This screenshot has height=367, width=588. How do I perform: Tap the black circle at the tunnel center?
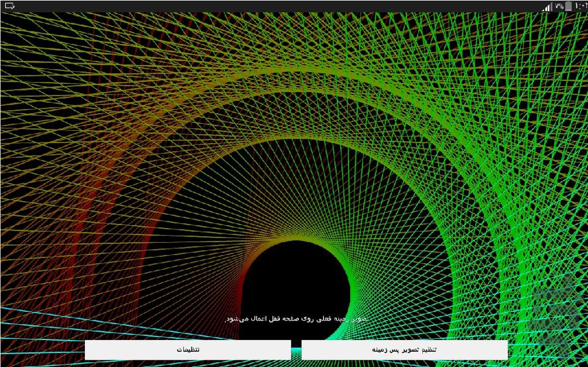[296, 287]
